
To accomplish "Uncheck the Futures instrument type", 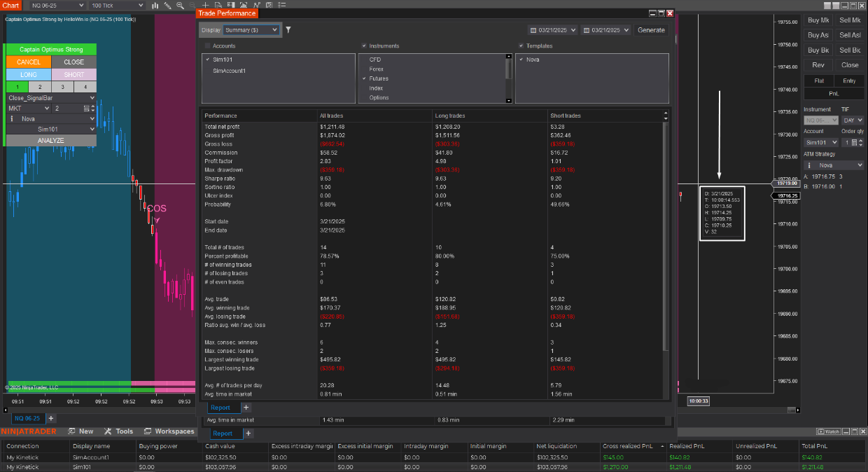I will (x=364, y=78).
